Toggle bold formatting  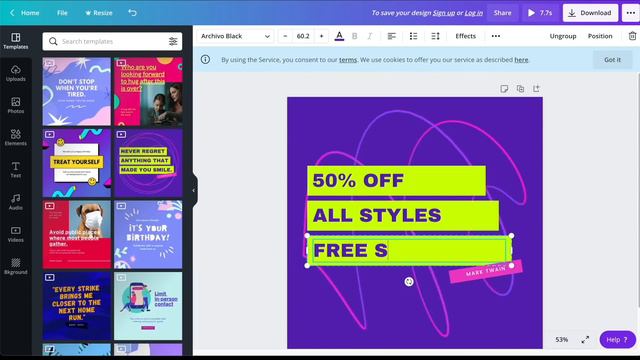354,36
